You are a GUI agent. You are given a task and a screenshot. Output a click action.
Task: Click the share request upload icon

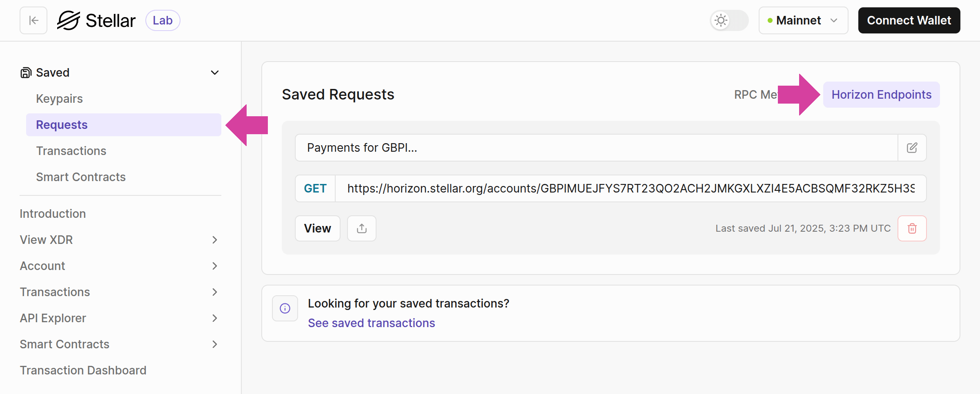(x=361, y=228)
